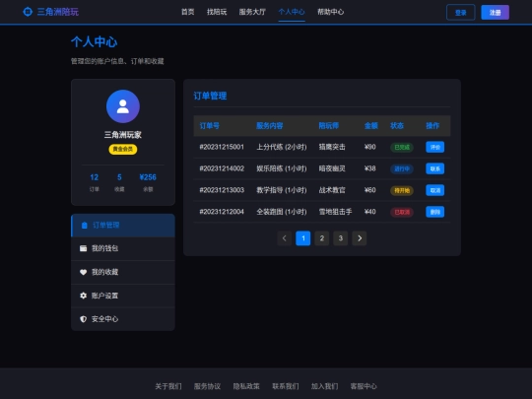Screen dimensions: 532x399
Task: Click the 黄金会员 badge
Action: coord(123,149)
